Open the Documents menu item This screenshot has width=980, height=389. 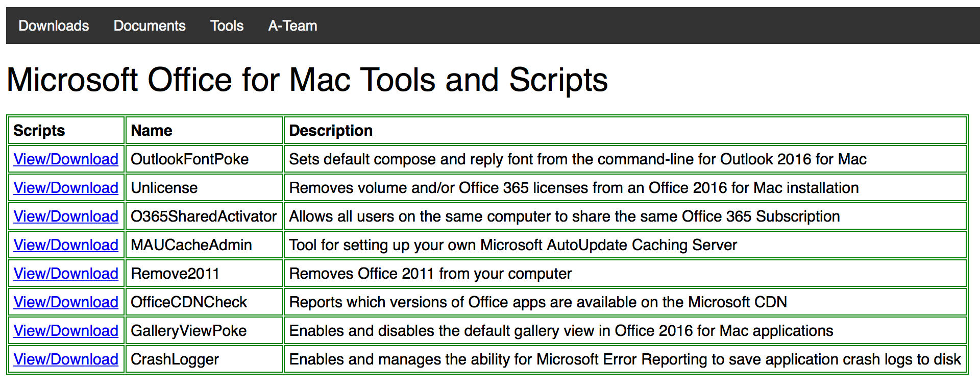click(x=150, y=26)
